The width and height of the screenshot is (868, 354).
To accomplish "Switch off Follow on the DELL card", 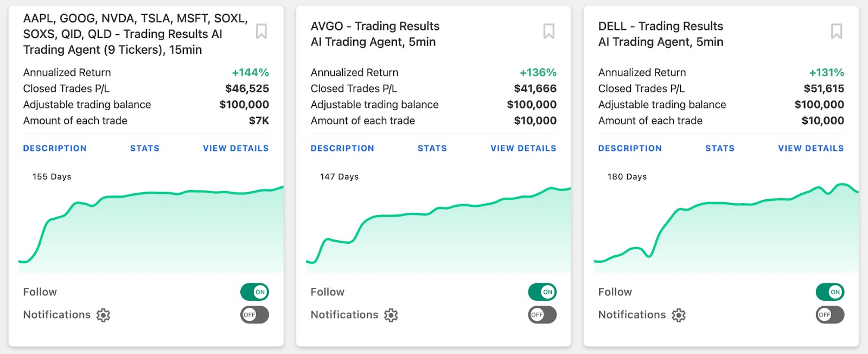I will [x=829, y=292].
